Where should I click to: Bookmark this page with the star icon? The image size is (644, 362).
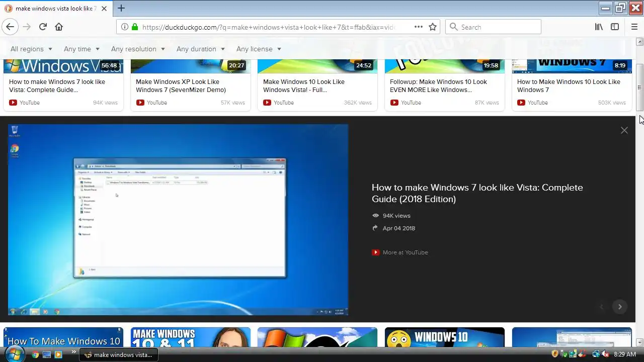click(x=433, y=27)
